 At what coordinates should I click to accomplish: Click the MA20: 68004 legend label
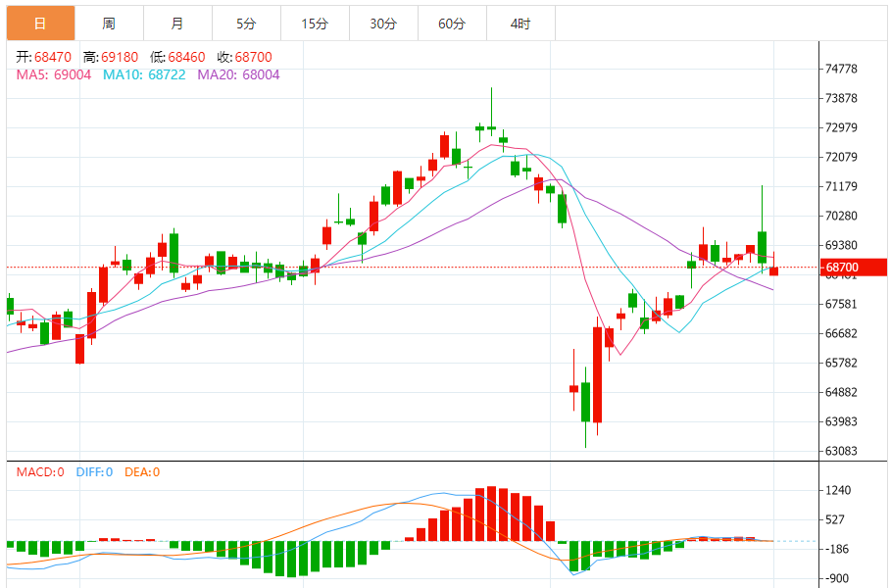click(x=238, y=75)
